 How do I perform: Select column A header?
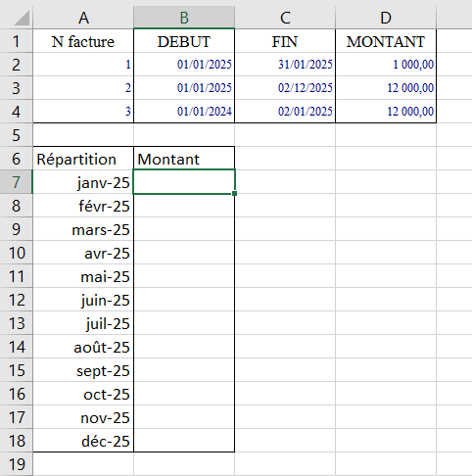[83, 18]
